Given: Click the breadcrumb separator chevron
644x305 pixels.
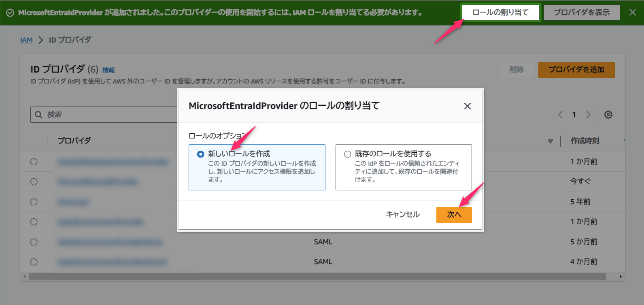Looking at the screenshot, I should pyautogui.click(x=41, y=40).
